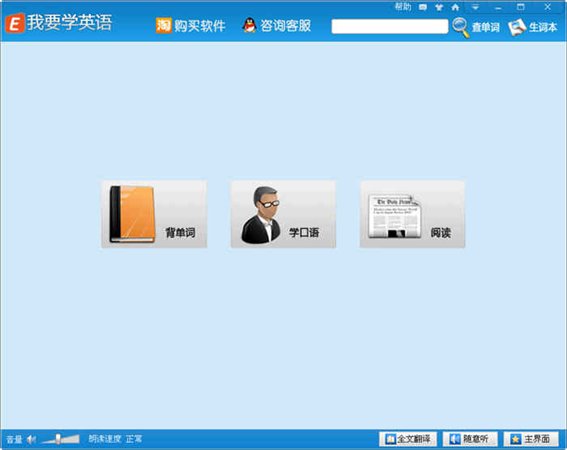Click the 全文翻译 full translation button

(x=408, y=439)
